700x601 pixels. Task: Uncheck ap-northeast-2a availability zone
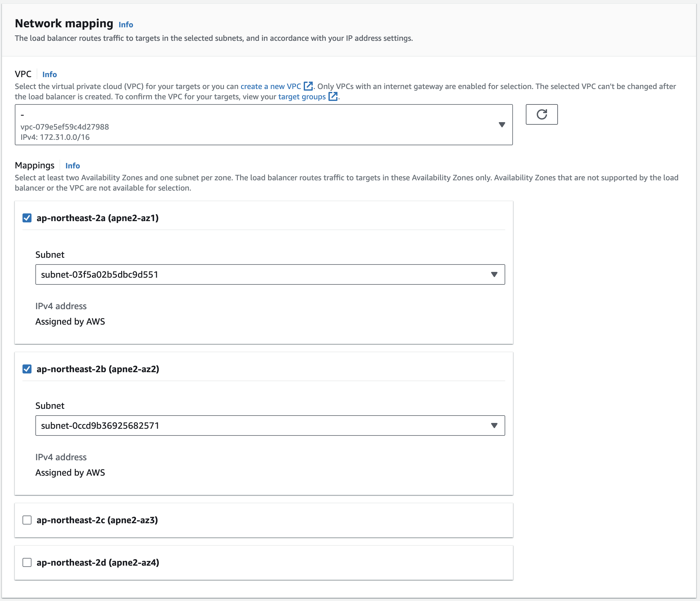pyautogui.click(x=27, y=218)
